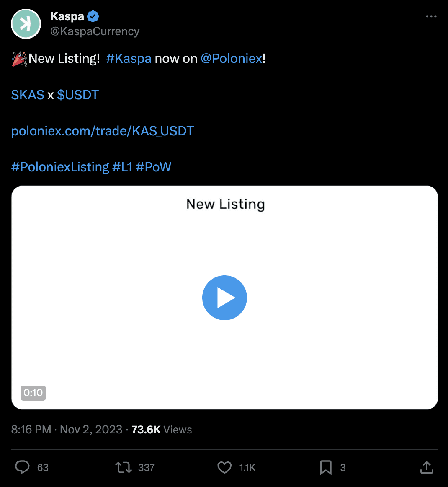Open the three-dot more options menu
This screenshot has width=448, height=487.
click(x=431, y=16)
